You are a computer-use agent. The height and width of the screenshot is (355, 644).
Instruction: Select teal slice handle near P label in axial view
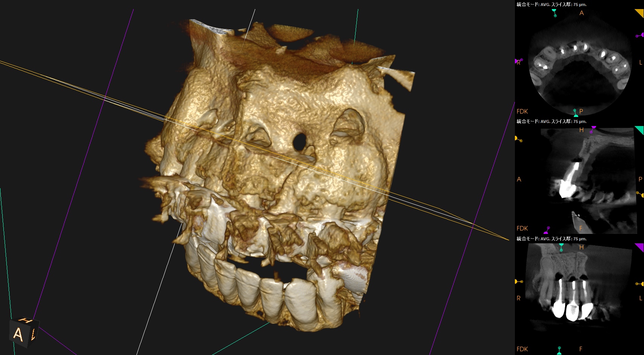click(575, 113)
